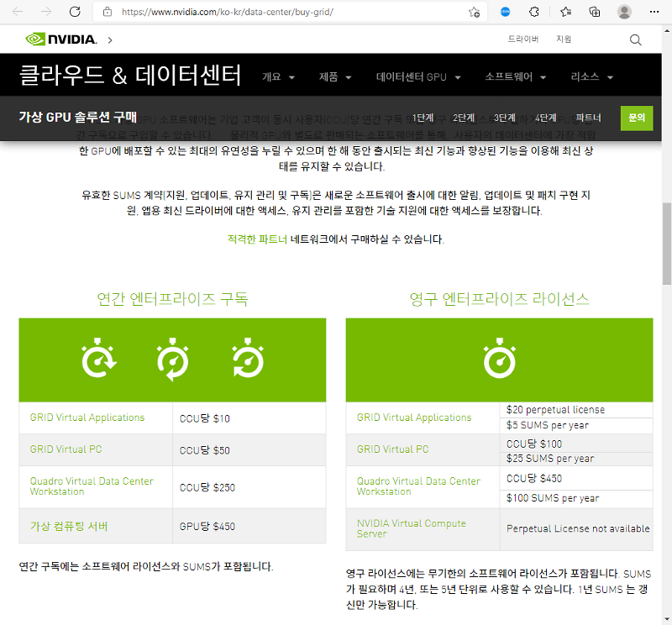The image size is (672, 625).
Task: Open the blue circular extension icon
Action: coord(506,12)
